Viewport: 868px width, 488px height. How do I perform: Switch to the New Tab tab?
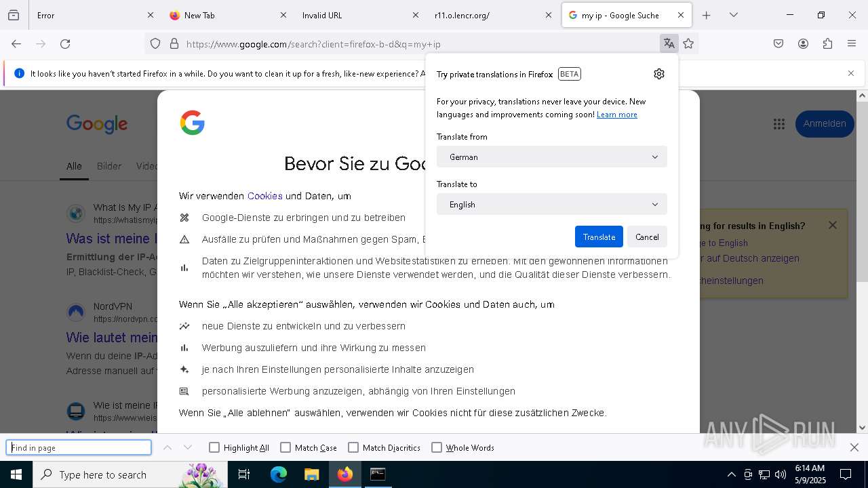[228, 15]
